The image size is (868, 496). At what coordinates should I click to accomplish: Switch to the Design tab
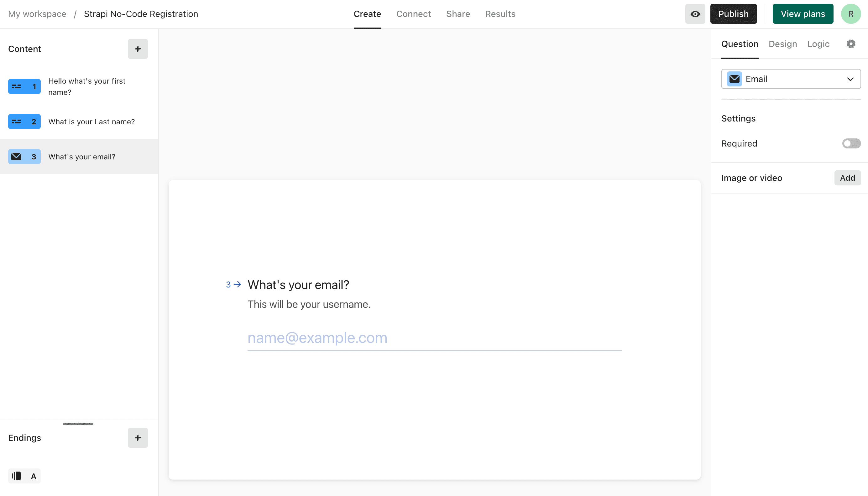(x=783, y=44)
